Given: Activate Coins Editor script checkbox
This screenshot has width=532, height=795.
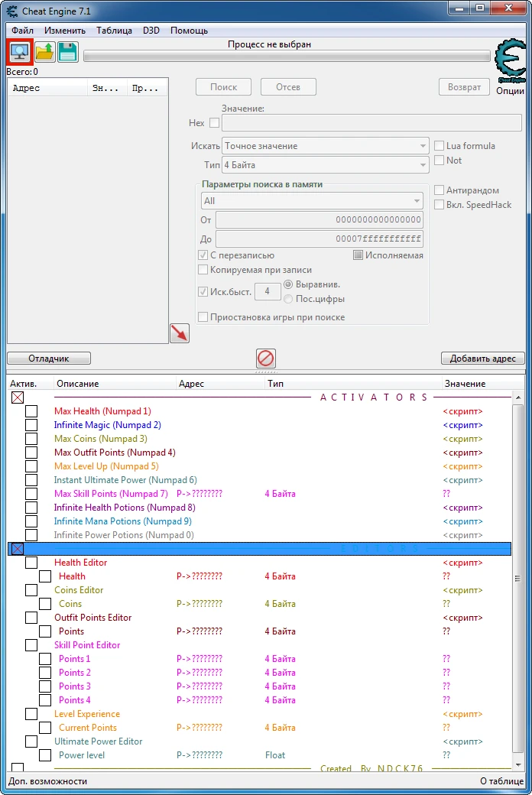Looking at the screenshot, I should [x=31, y=590].
